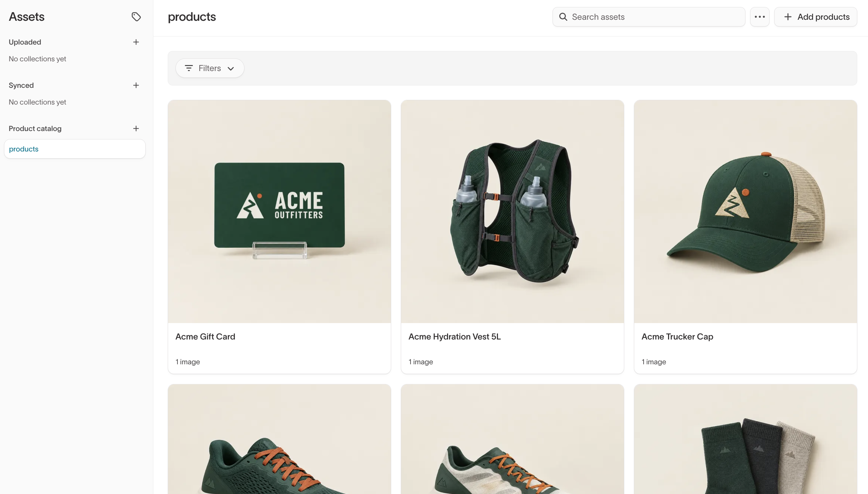
Task: Click the Product catalog section heading
Action: pos(35,129)
